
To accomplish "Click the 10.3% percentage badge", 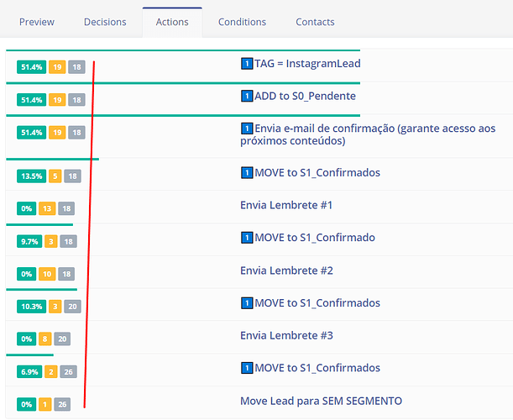I will (31, 307).
